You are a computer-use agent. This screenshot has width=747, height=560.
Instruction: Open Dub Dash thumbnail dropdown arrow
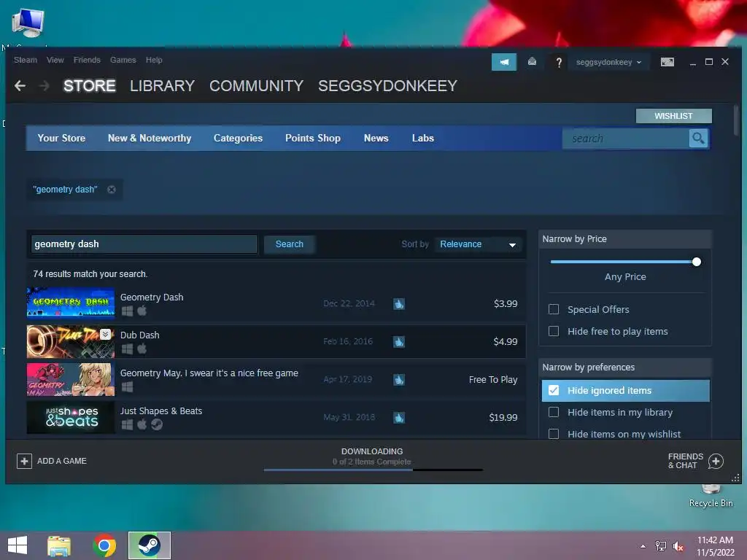tap(105, 334)
